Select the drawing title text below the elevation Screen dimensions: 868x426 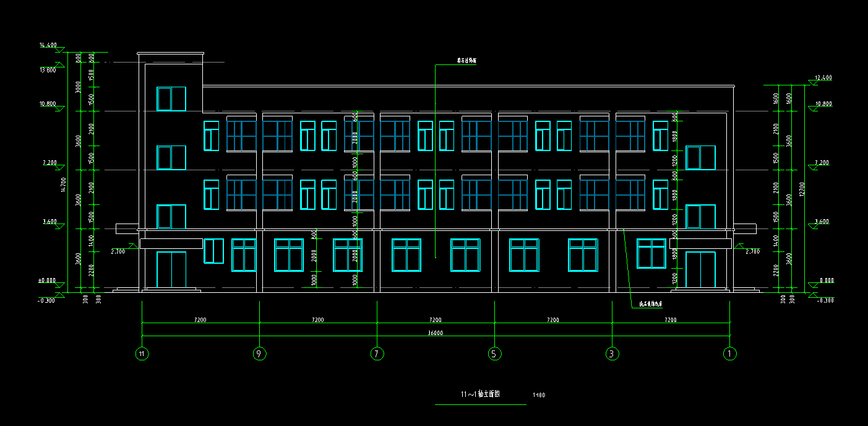[479, 394]
